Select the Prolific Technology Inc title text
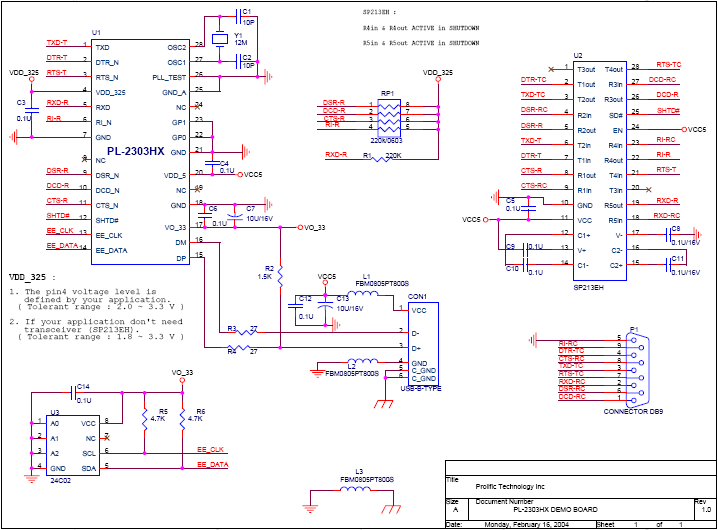The width and height of the screenshot is (718, 530). (511, 486)
